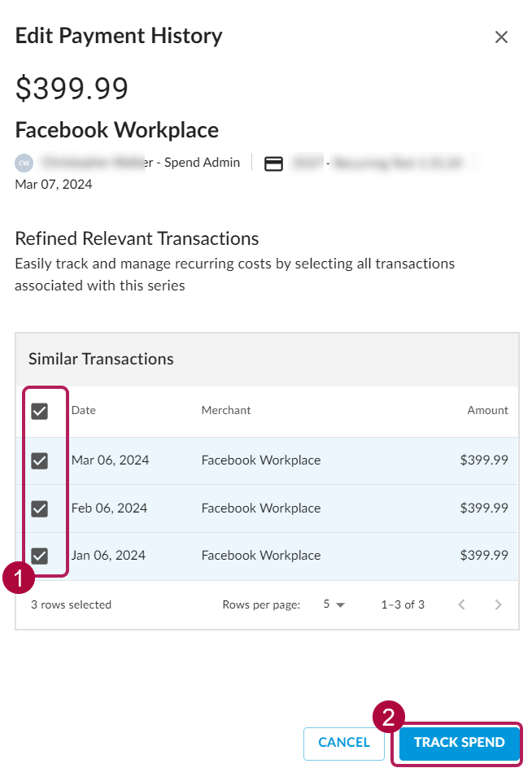This screenshot has width=532, height=768.
Task: Click the Merchant column header
Action: pyautogui.click(x=226, y=411)
